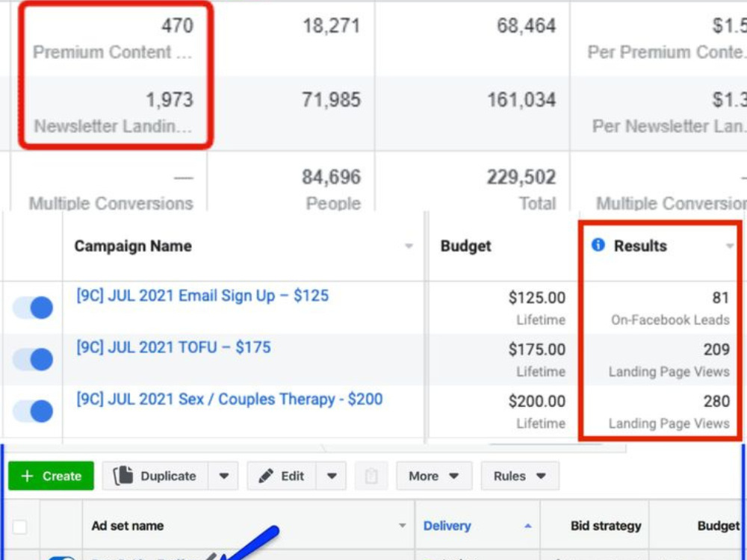The image size is (747, 560).
Task: Click the greyed-out paste clipboard icon in toolbar
Action: [x=371, y=476]
